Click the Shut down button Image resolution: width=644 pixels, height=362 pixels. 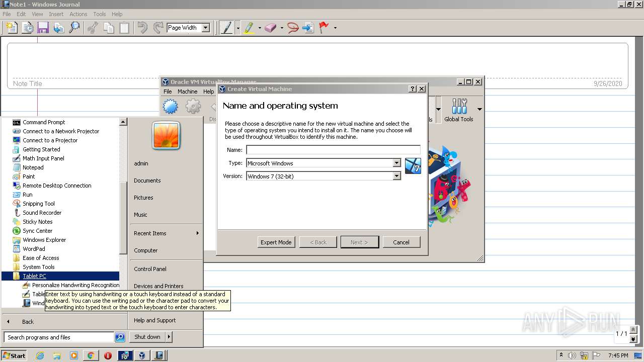(x=147, y=337)
